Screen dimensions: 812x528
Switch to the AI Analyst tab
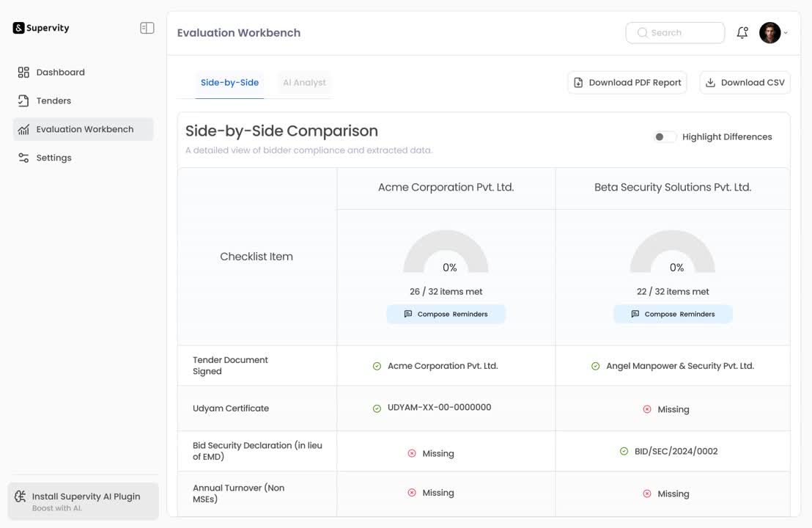tap(304, 83)
